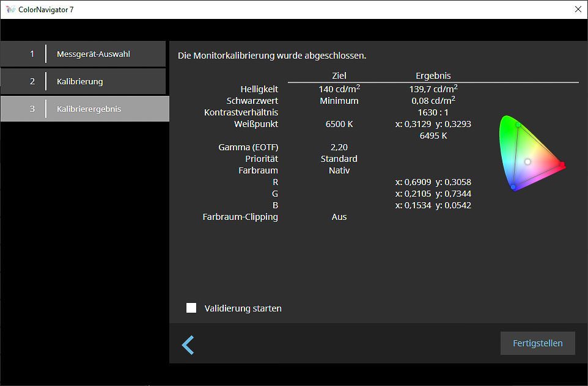Open step 2 Kalibrierung

(x=83, y=81)
